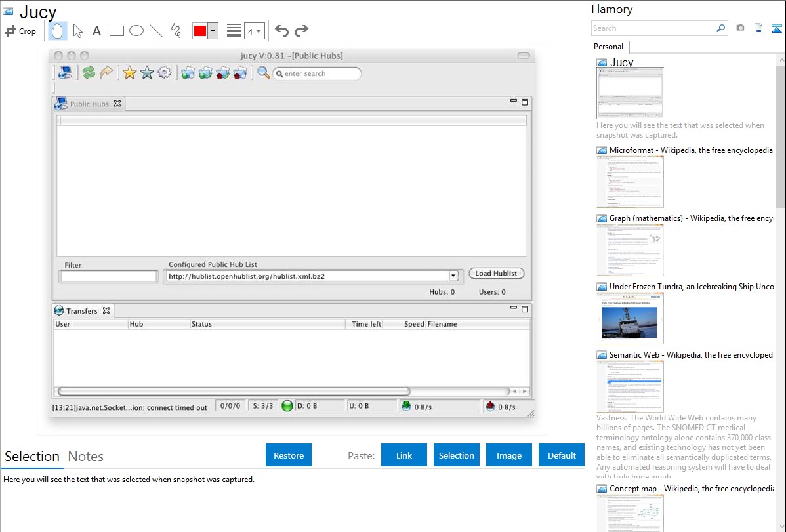Pick the rectangle shape tool

117,31
